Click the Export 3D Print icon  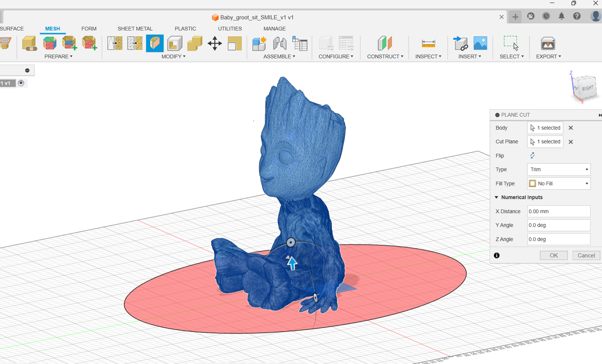tap(548, 43)
